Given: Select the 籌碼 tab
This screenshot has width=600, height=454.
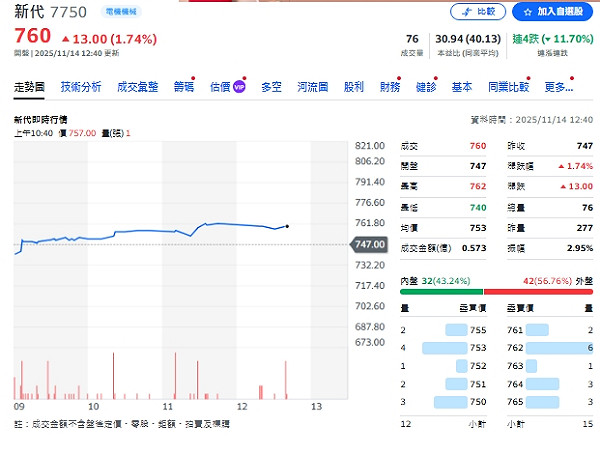Looking at the screenshot, I should click(183, 87).
